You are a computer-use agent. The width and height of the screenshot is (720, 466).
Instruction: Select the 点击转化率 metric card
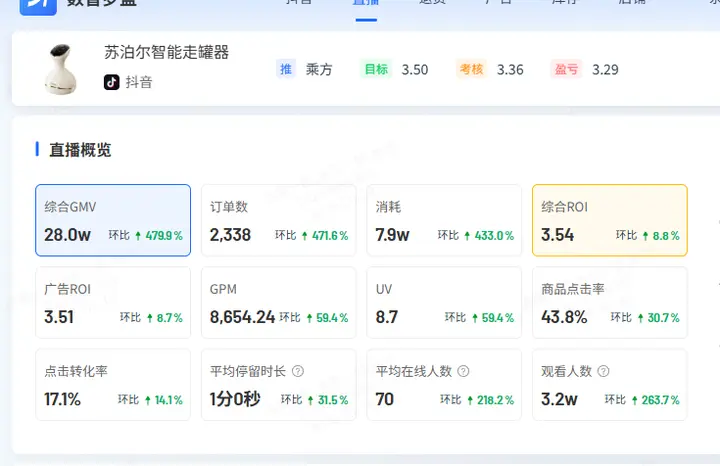[113, 385]
